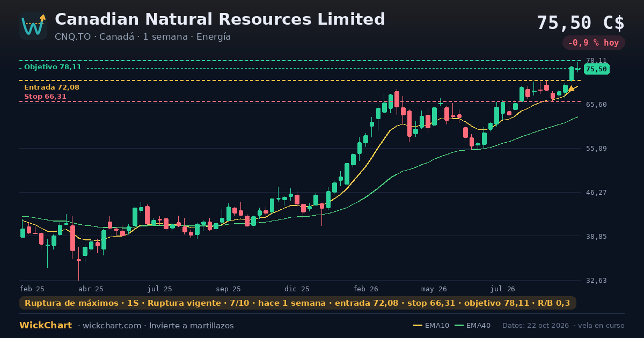Viewport: 644px width, 338px height.
Task: Click the current price tag 75,50
Action: point(596,69)
